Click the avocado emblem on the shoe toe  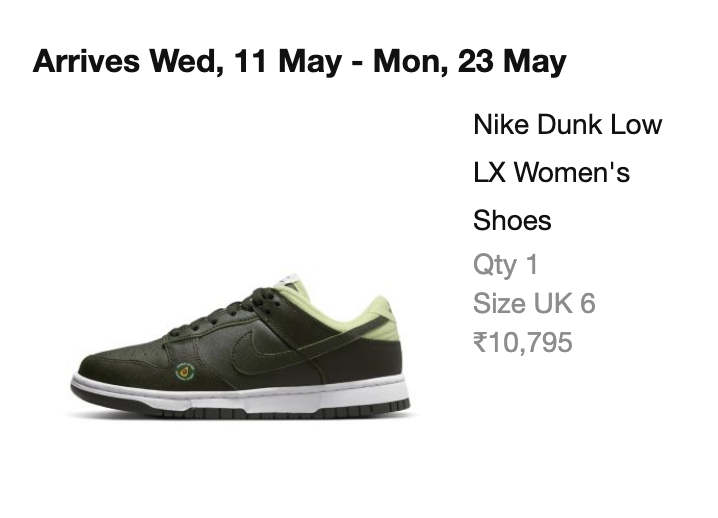click(185, 371)
